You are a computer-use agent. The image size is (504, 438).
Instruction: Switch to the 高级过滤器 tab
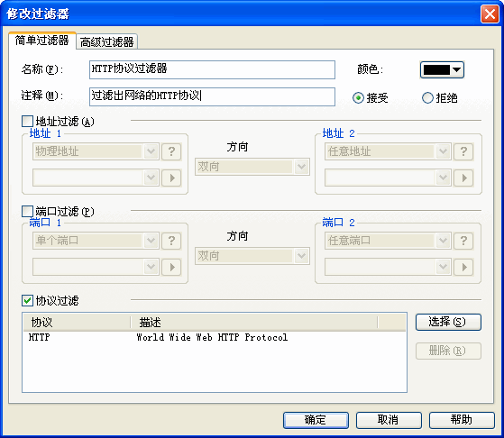point(107,41)
